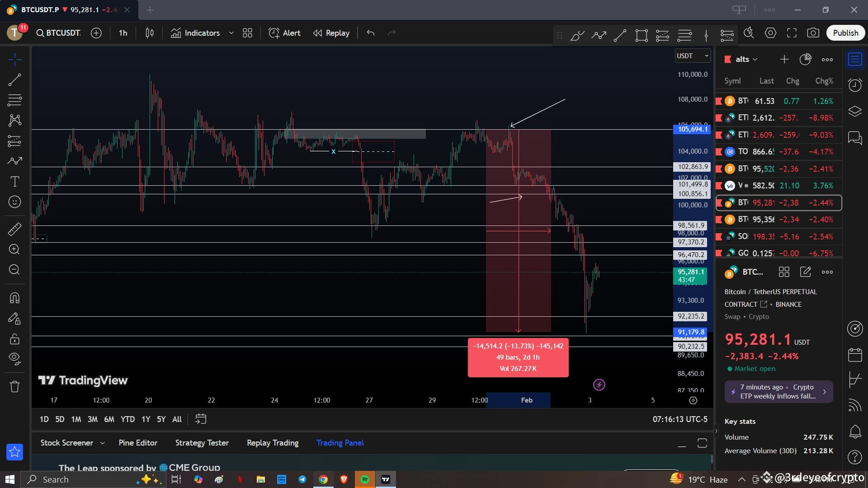This screenshot has height=488, width=868.
Task: Open the Object Tree layers icon
Action: tap(854, 111)
